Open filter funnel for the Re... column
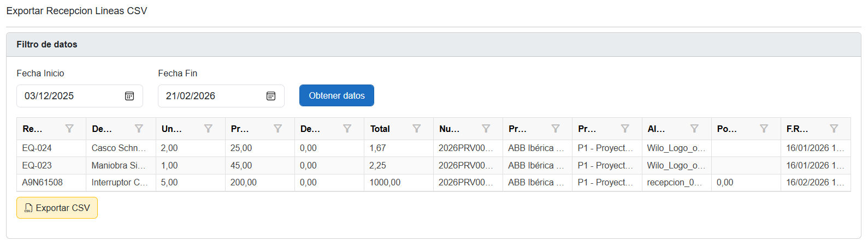Viewport: 868px width, 247px height. coord(69,129)
